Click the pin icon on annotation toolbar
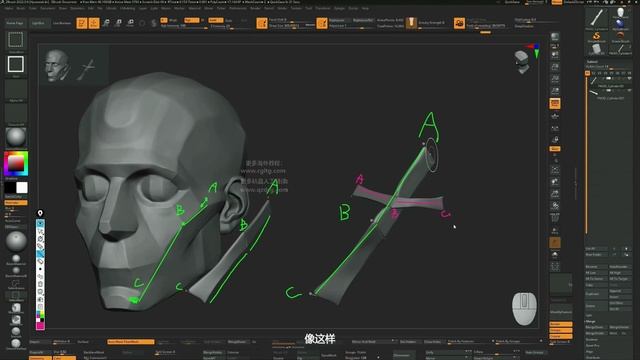Image resolution: width=640 pixels, height=360 pixels. pyautogui.click(x=40, y=213)
